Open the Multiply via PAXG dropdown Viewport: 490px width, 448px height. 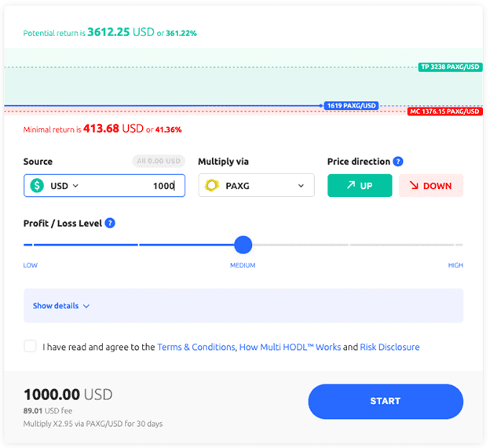(x=256, y=186)
